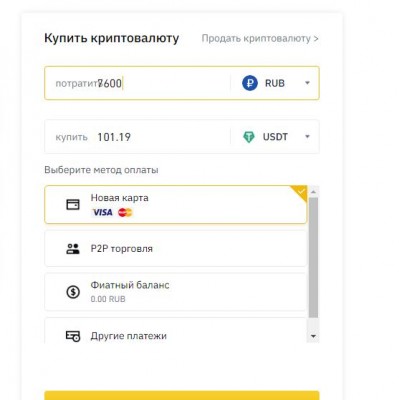Image resolution: width=399 pixels, height=400 pixels.
Task: Click the card icon beside Новая карта
Action: click(x=73, y=204)
